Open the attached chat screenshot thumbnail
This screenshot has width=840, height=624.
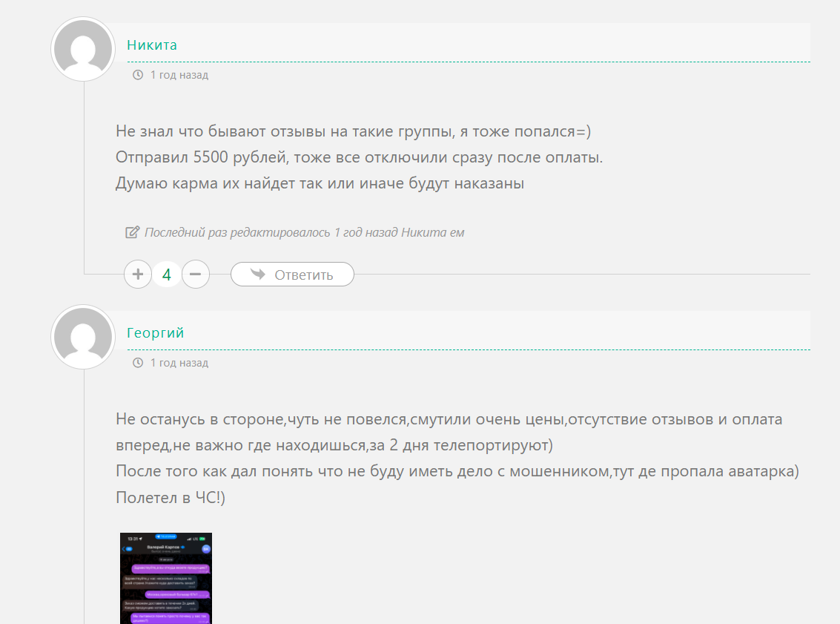166,577
